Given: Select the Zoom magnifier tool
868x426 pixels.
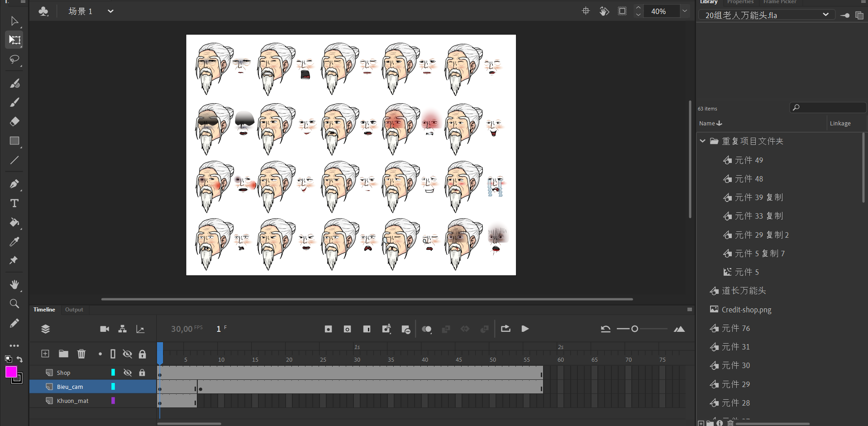Looking at the screenshot, I should click(x=14, y=303).
